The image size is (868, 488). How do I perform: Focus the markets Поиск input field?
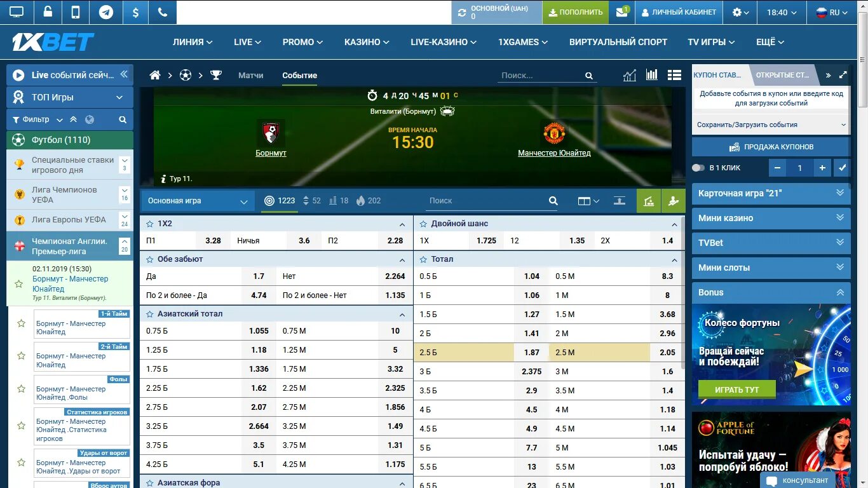coord(486,201)
